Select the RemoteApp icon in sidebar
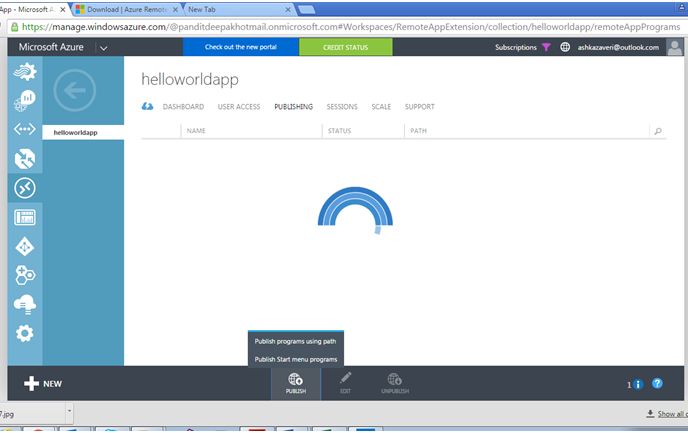 coord(25,188)
